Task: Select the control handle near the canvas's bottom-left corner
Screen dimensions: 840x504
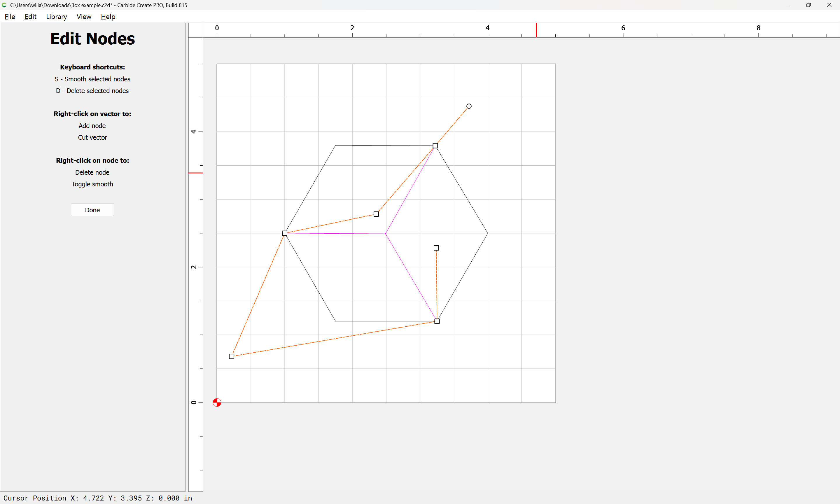Action: 232,356
